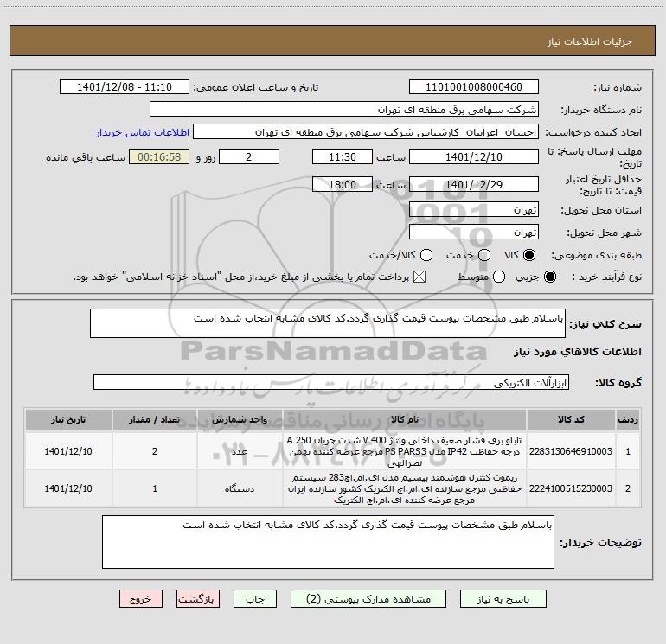
Task: Click the چاپ print button
Action: [255, 598]
